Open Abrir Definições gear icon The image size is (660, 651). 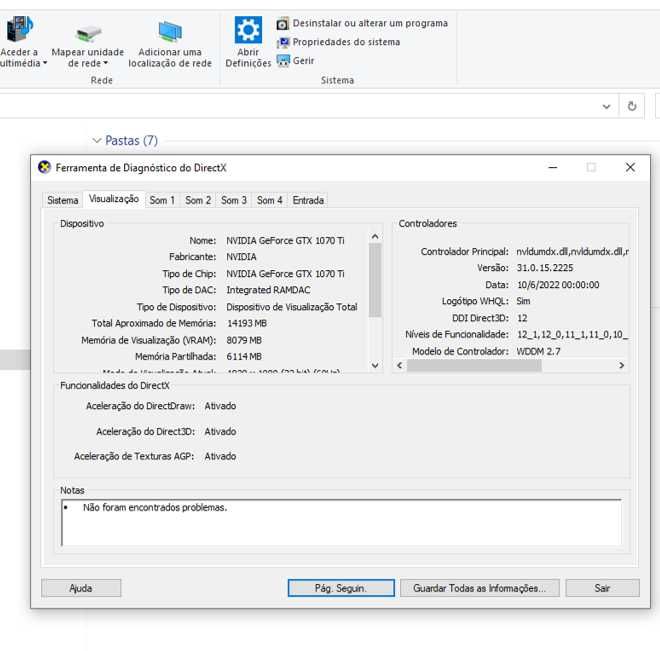[x=248, y=29]
